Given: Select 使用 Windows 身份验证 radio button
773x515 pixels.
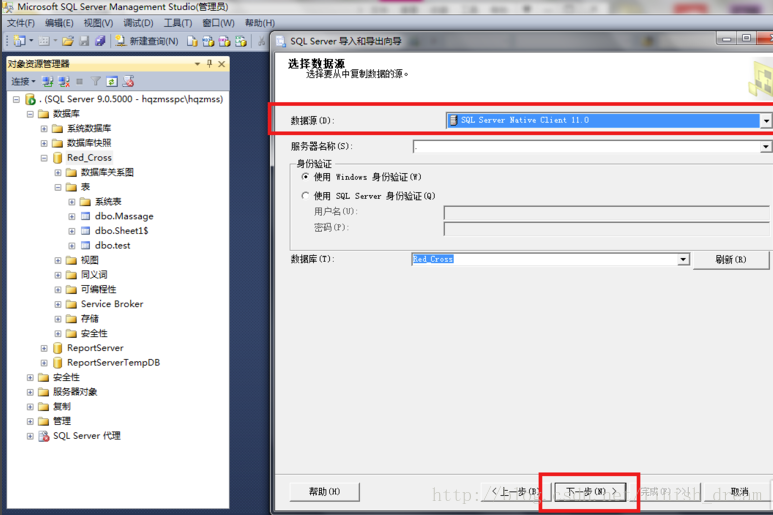Looking at the screenshot, I should click(x=305, y=176).
